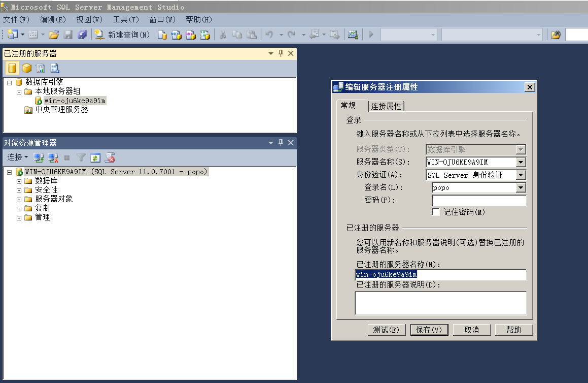Screen dimensions: 588x383
Task: Select Analysis Services cube icon
Action: point(26,68)
